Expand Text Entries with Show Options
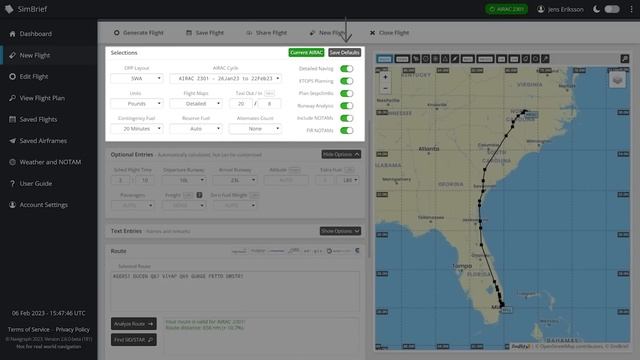Screen dimensions: 640x360 click(x=340, y=231)
